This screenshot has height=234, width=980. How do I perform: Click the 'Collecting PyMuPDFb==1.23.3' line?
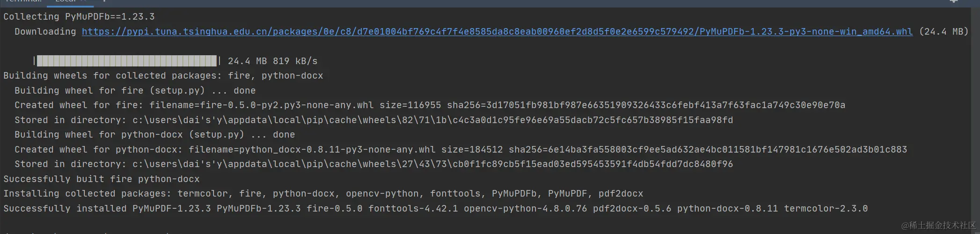(79, 17)
